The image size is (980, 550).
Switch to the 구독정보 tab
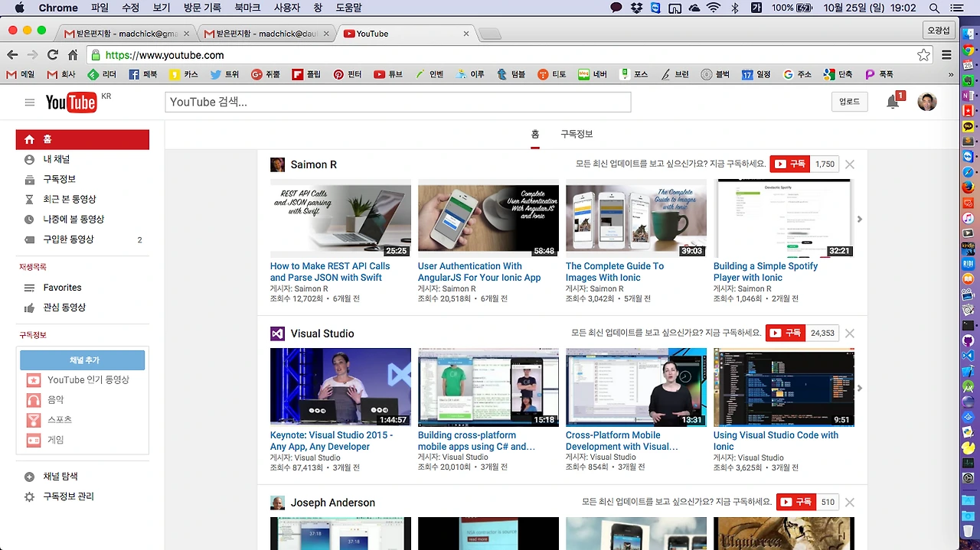(577, 134)
